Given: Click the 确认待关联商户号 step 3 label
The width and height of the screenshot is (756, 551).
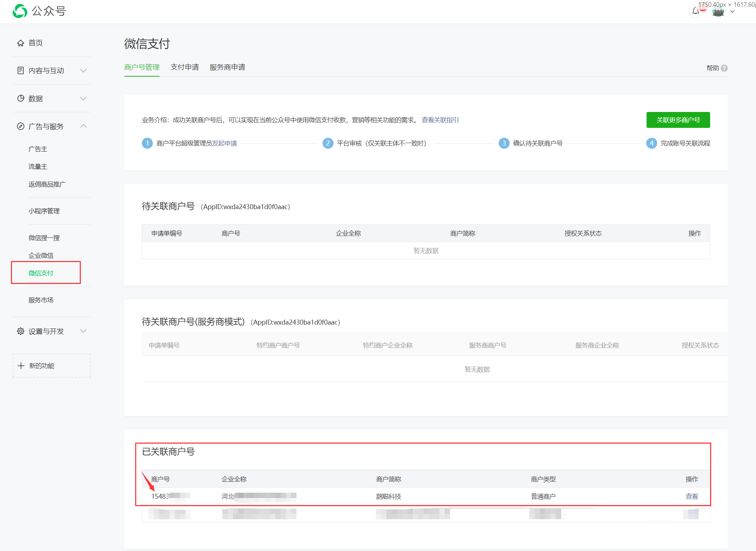Looking at the screenshot, I should 538,143.
